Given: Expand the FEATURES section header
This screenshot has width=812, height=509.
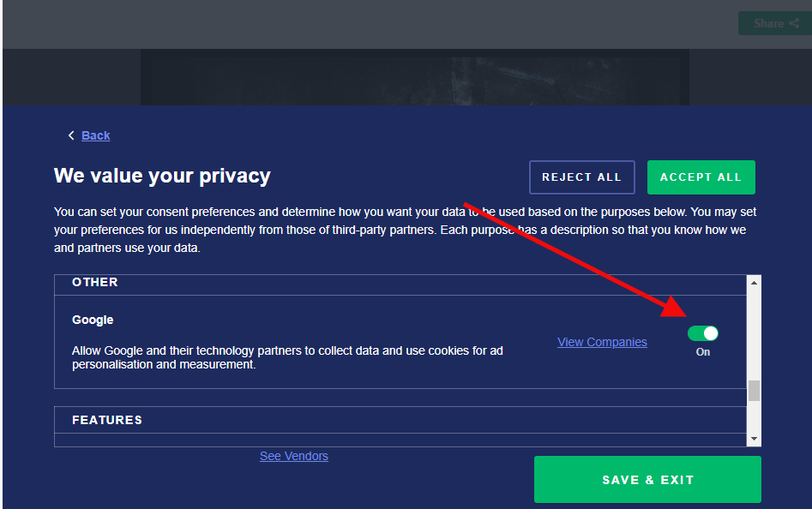Looking at the screenshot, I should point(107,420).
